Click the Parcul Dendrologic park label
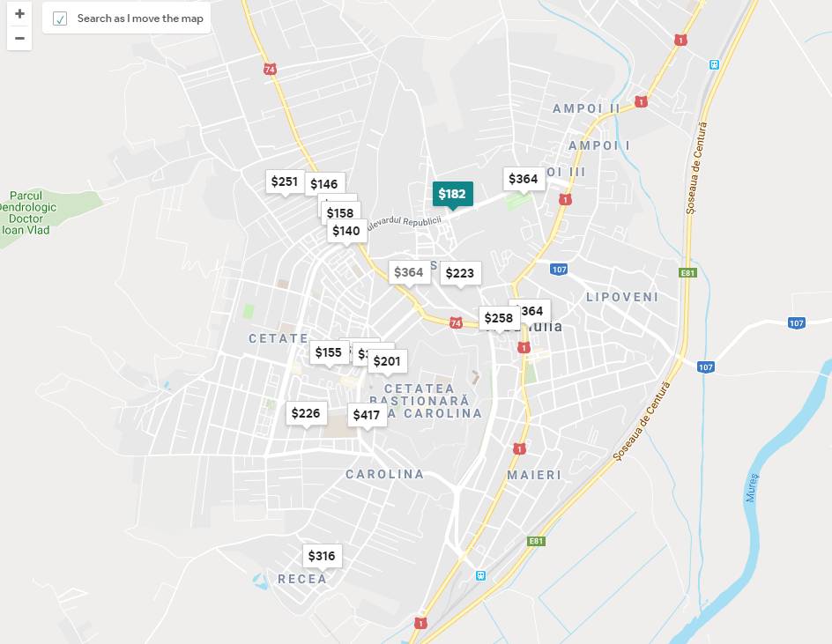The width and height of the screenshot is (832, 644). [x=26, y=212]
